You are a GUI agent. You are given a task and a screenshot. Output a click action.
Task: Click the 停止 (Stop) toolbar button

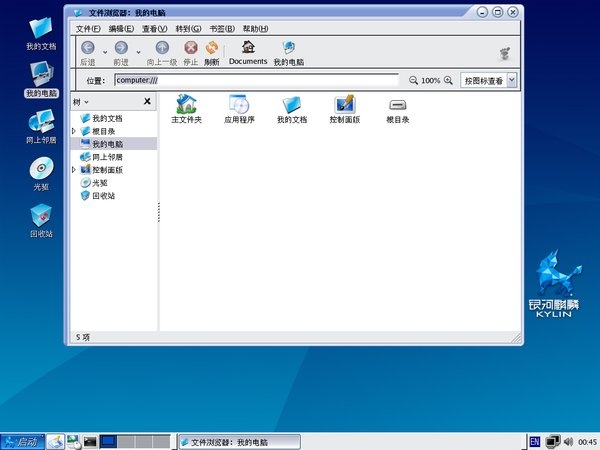[x=190, y=49]
